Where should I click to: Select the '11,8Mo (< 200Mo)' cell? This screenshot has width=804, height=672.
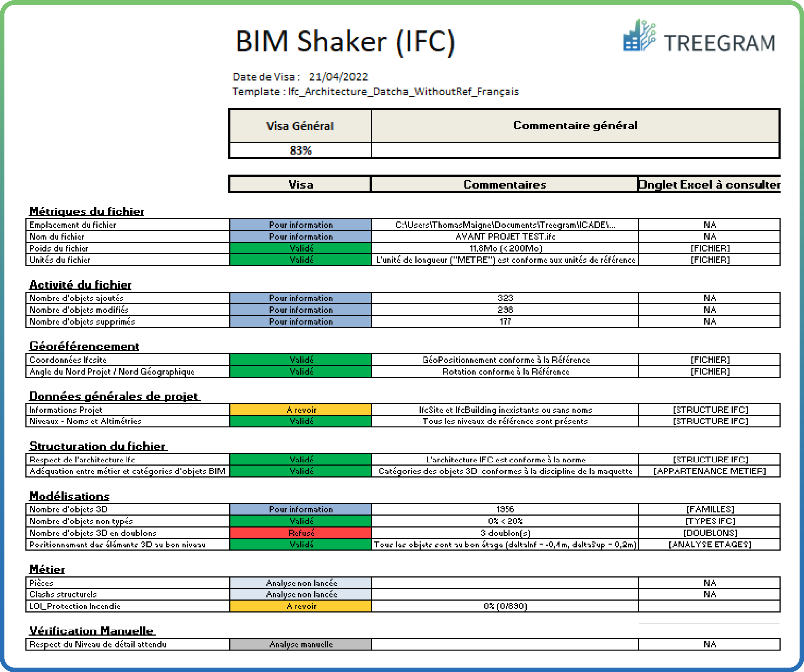click(x=505, y=248)
